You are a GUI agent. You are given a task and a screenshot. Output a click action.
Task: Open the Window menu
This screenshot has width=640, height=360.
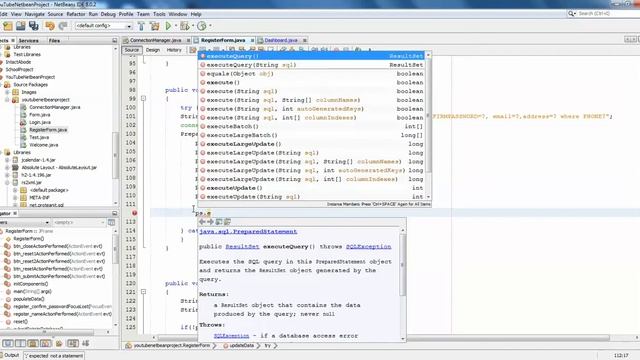[178, 14]
